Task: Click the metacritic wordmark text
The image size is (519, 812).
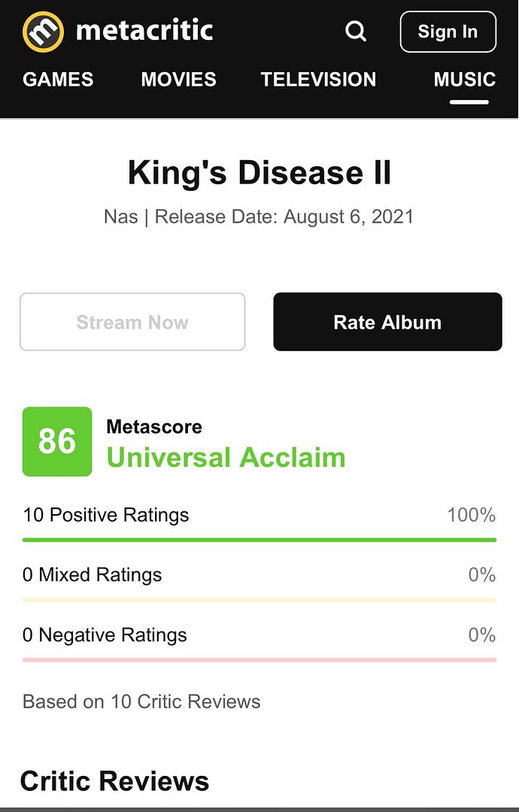Action: coord(144,31)
